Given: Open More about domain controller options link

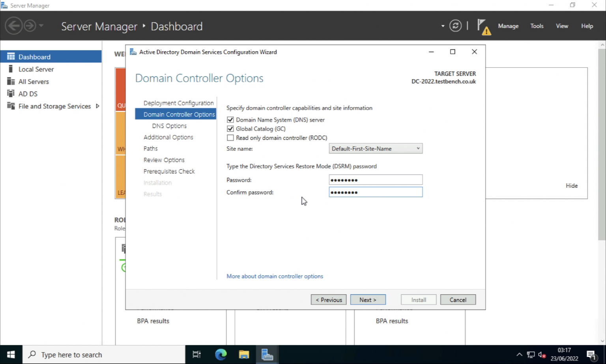Looking at the screenshot, I should (x=275, y=276).
